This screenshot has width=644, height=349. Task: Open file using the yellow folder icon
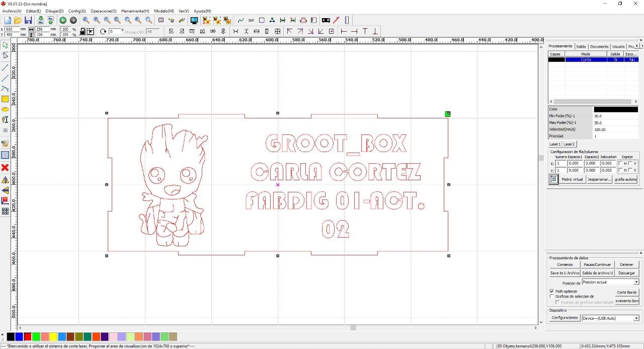(18, 20)
